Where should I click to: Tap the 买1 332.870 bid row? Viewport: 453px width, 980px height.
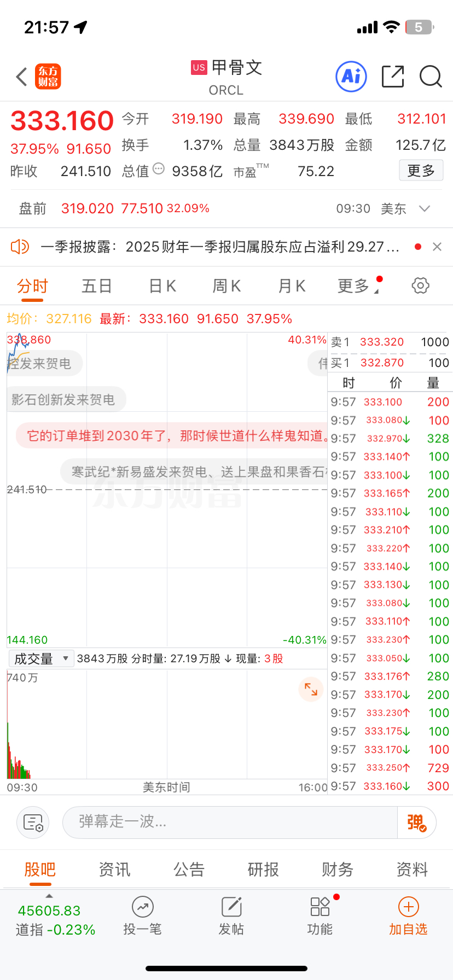(x=390, y=363)
